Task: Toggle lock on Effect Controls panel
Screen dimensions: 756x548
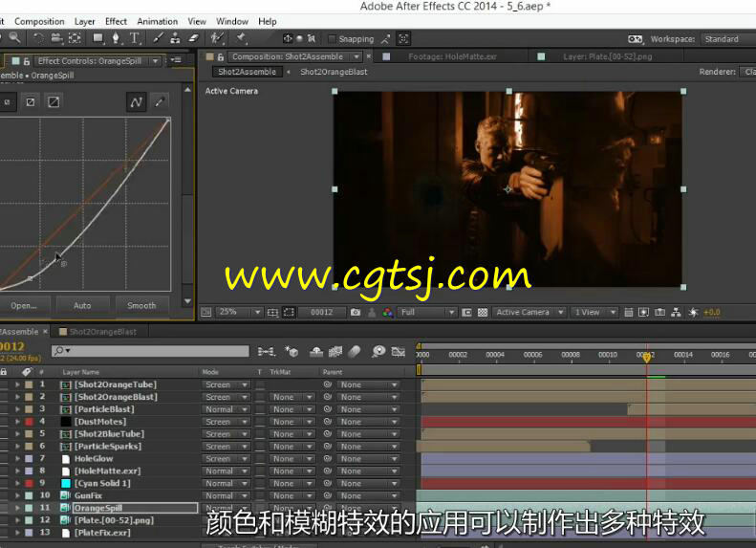Action: click(27, 61)
